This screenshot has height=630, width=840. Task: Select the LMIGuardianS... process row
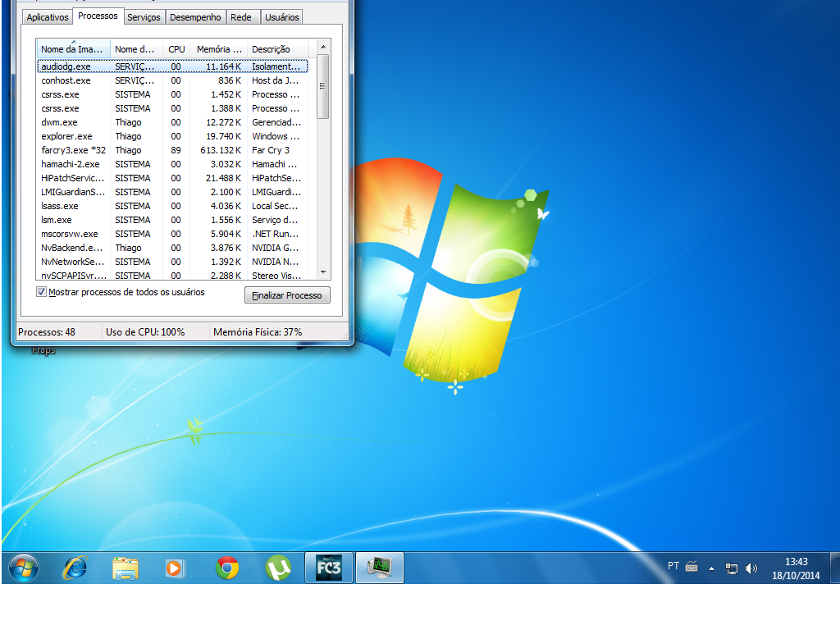(172, 192)
